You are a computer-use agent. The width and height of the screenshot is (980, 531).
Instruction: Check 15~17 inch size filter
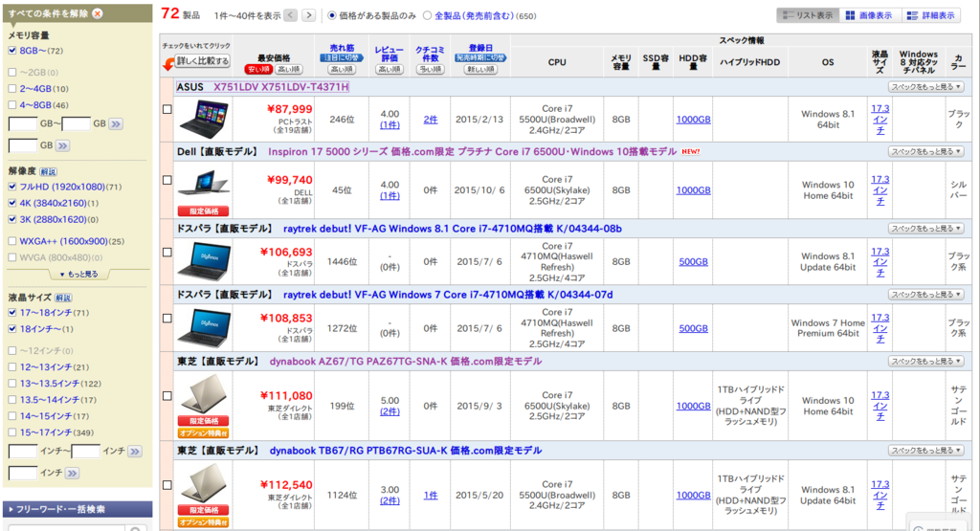click(x=12, y=432)
